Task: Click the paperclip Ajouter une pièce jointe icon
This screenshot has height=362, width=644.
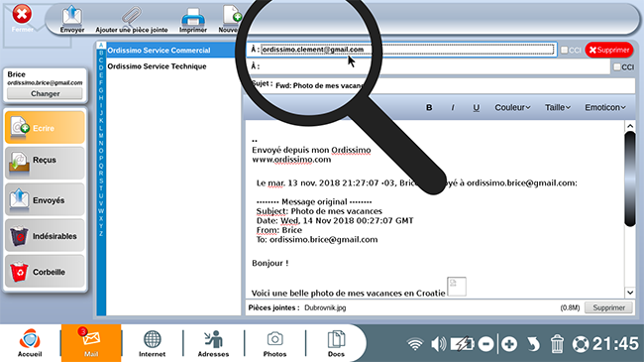Action: coord(132,16)
